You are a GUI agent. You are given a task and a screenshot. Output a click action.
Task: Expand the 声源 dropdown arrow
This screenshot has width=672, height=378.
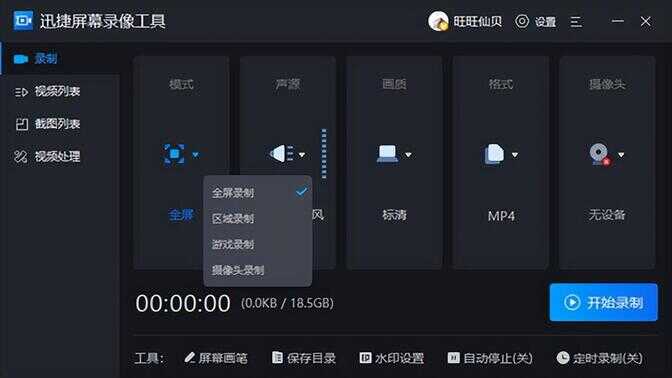click(302, 155)
